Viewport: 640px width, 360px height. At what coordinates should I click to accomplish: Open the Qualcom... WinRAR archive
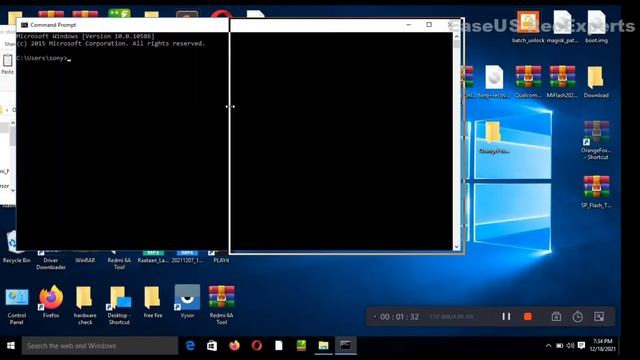[x=528, y=81]
